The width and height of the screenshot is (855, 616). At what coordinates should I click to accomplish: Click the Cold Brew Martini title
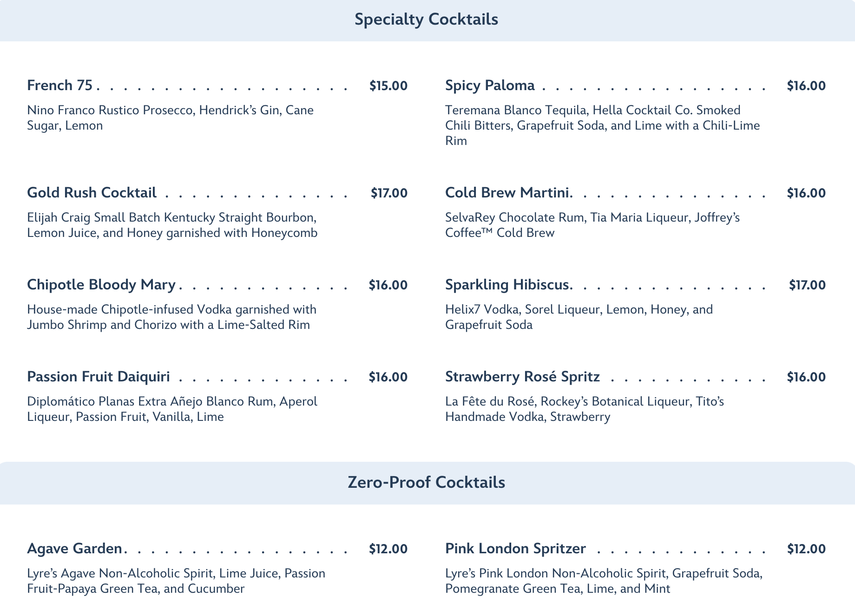coord(507,193)
